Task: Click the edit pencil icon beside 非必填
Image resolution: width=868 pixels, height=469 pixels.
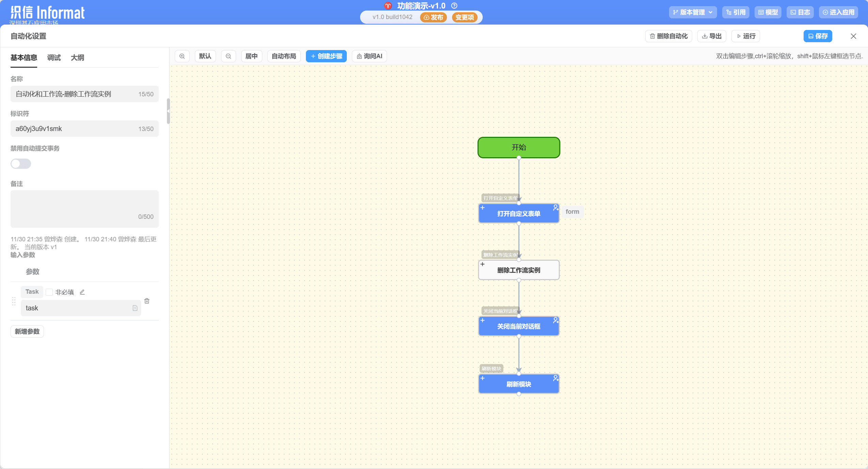Action: 82,292
